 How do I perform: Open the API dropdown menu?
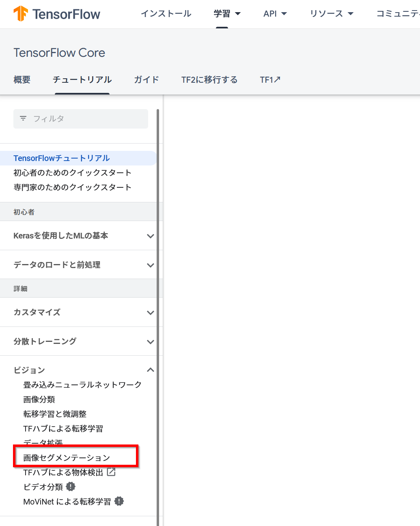coord(275,14)
